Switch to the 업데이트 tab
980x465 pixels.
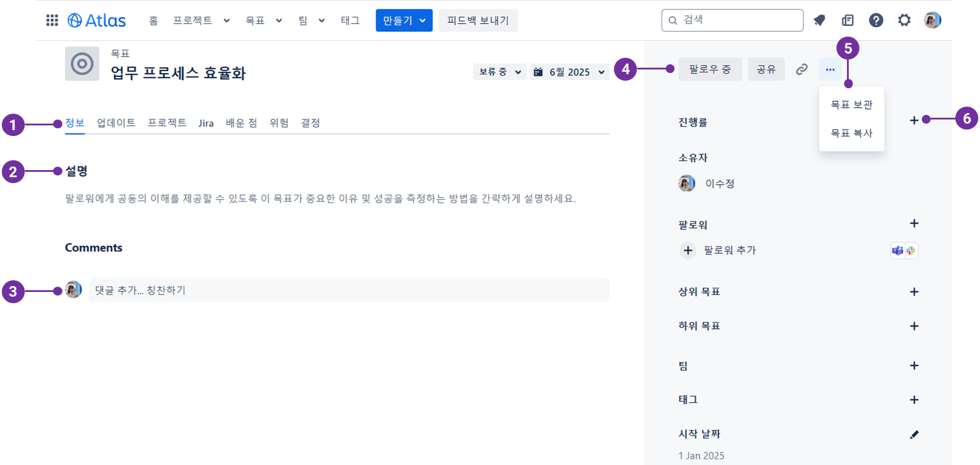click(x=116, y=122)
